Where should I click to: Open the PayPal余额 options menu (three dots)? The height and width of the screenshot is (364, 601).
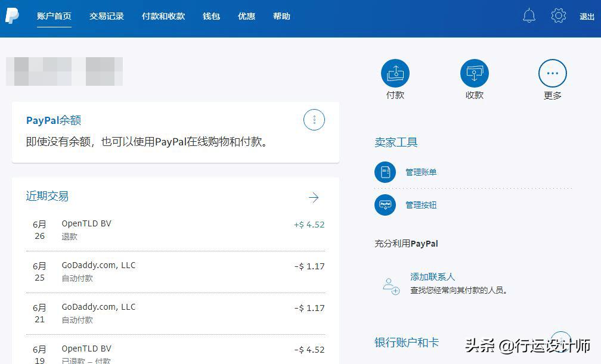[314, 120]
